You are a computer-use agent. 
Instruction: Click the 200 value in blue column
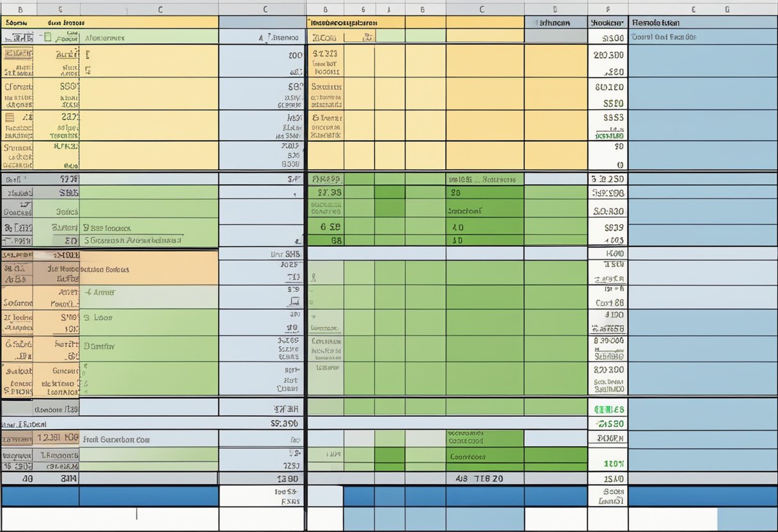click(x=295, y=56)
